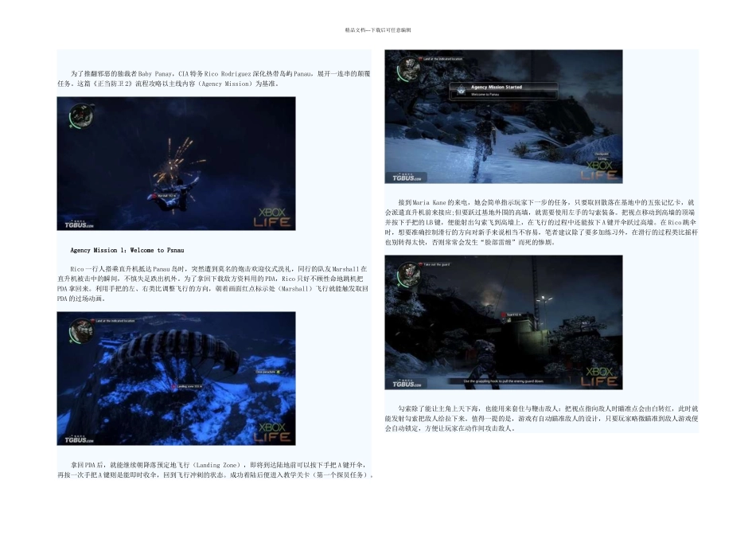Viewport: 756px width, 535px height.
Task: Click the circular health portrait in parachute screenshot
Action: pos(81,331)
